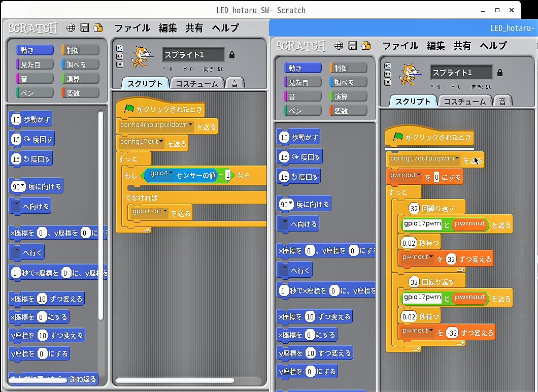Open へ向ける target dropdown in left palette
The height and width of the screenshot is (392, 538).
(16, 205)
